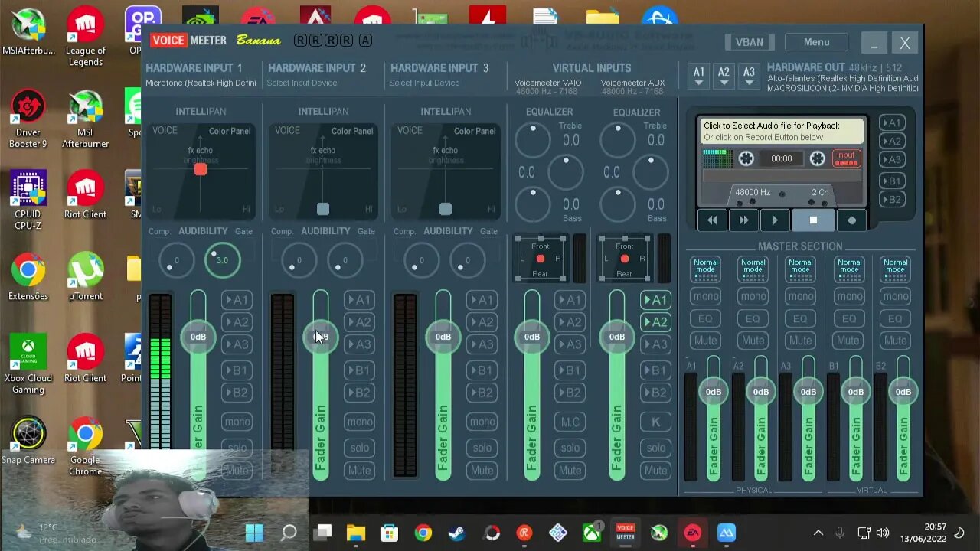Click the Comp knob on Hardware Input 3
980x551 pixels.
click(421, 260)
